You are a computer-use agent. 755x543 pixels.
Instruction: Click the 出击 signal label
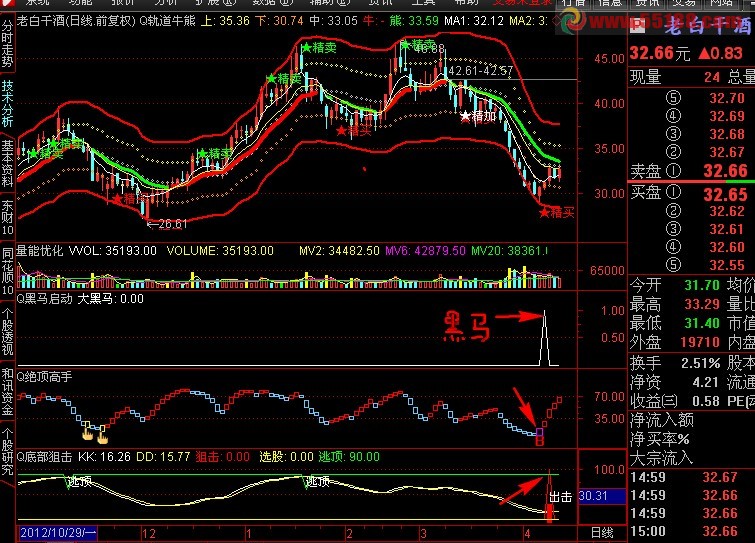tap(560, 497)
